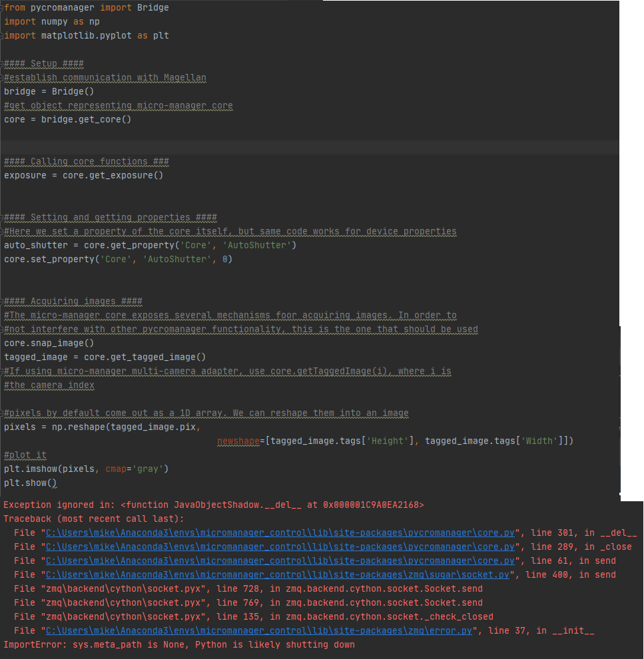
Task: Collapse the import statements fold region
Action: click(2, 7)
